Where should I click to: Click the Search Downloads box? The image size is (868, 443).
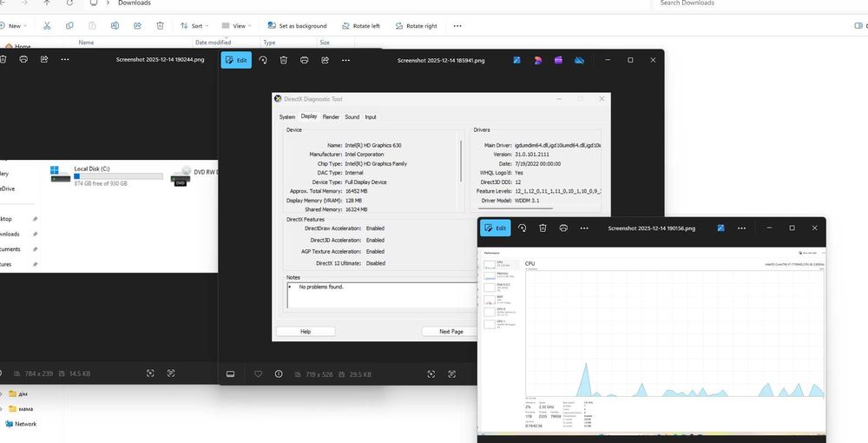pyautogui.click(x=759, y=3)
